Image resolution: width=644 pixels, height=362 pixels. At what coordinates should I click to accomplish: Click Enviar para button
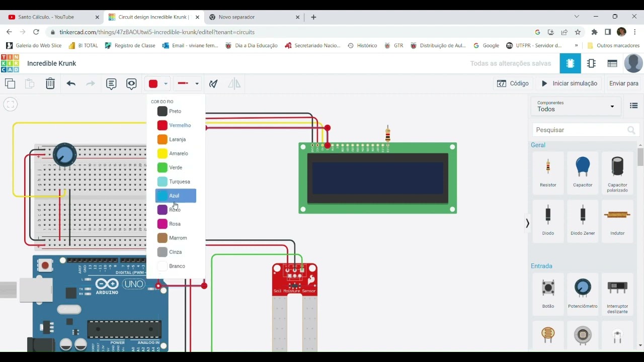point(623,83)
